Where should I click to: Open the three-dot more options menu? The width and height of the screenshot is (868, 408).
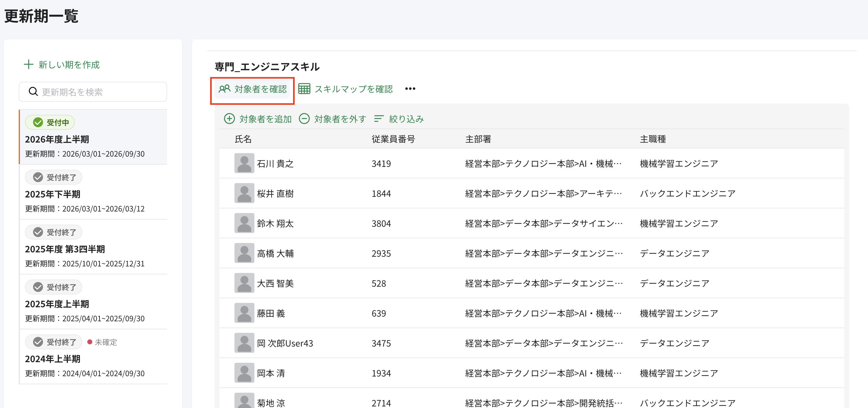pos(410,89)
